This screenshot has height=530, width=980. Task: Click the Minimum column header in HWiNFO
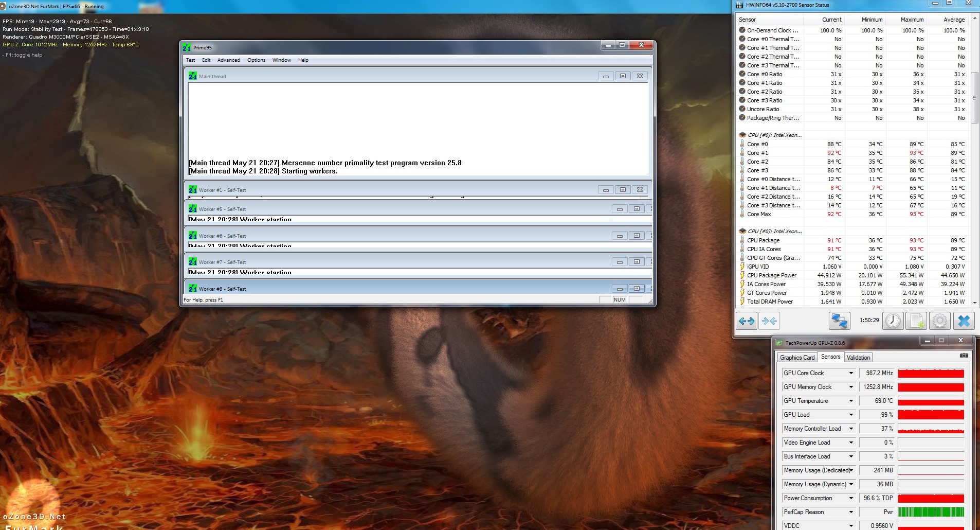click(x=864, y=20)
